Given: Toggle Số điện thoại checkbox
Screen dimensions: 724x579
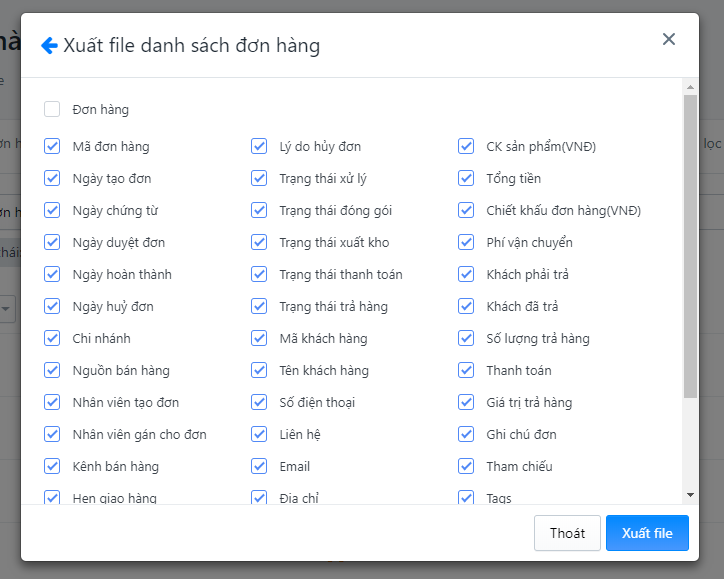Looking at the screenshot, I should point(259,402).
